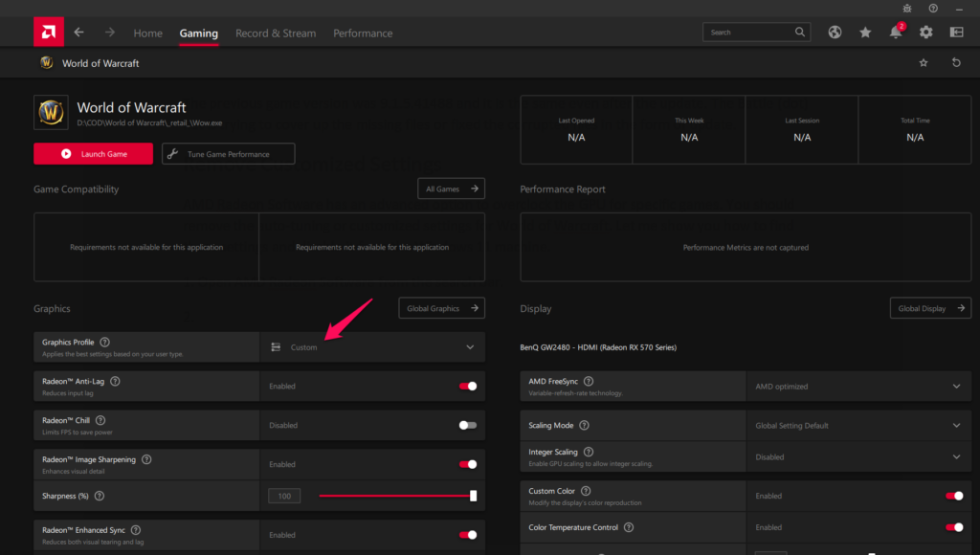Image resolution: width=980 pixels, height=555 pixels.
Task: Click the Total Time stat box
Action: coord(915,129)
